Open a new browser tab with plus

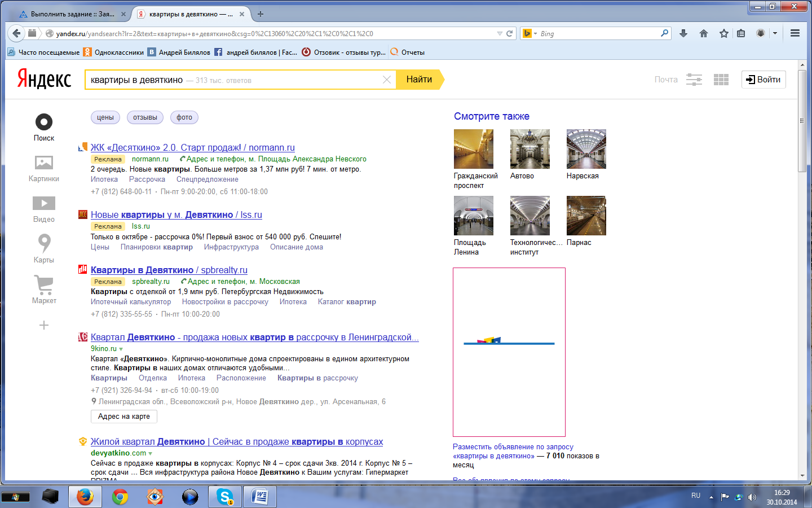click(261, 14)
